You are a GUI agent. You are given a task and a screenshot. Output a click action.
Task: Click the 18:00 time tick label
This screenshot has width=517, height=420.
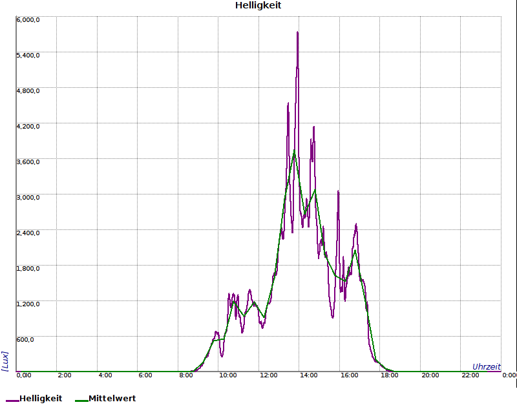[390, 375]
